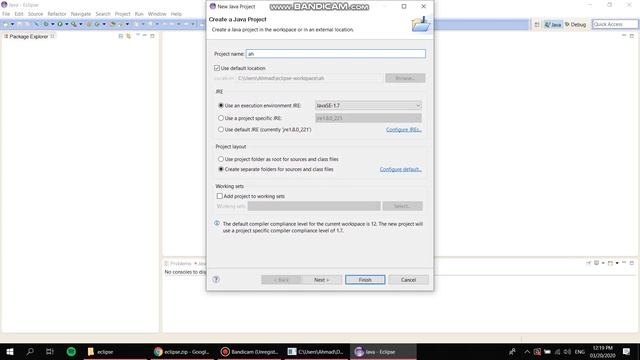Open the notification center icon

[627, 351]
